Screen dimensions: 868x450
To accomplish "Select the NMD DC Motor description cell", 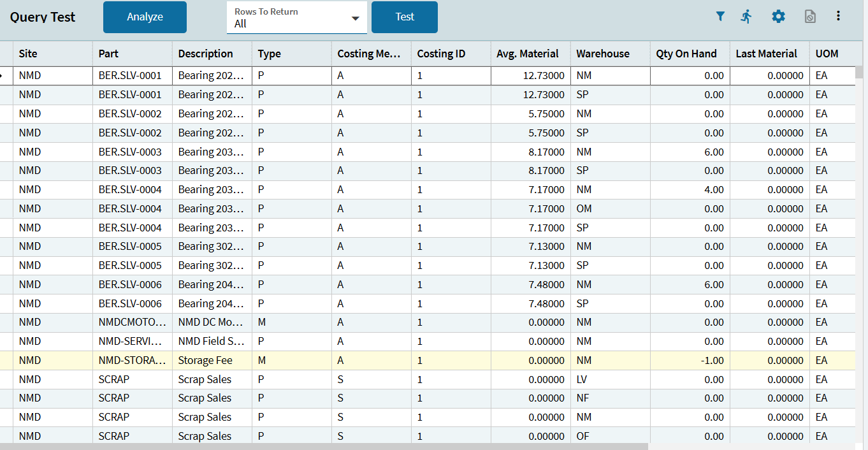I will click(x=212, y=323).
